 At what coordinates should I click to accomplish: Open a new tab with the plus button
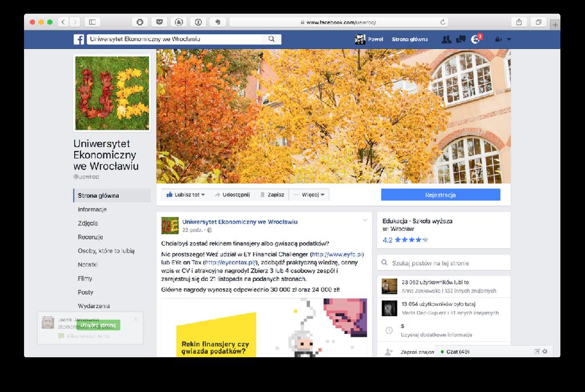(x=555, y=25)
